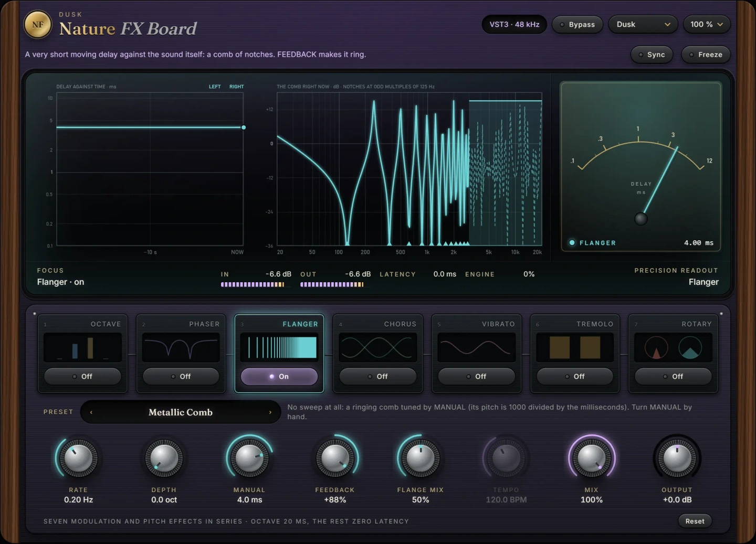Show the LEFT channel delay trace

point(215,87)
